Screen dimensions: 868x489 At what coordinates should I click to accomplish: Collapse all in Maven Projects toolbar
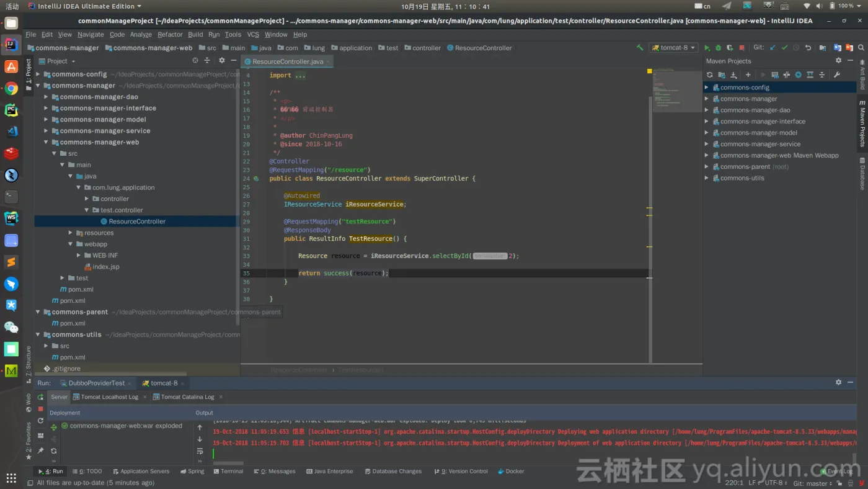(822, 75)
